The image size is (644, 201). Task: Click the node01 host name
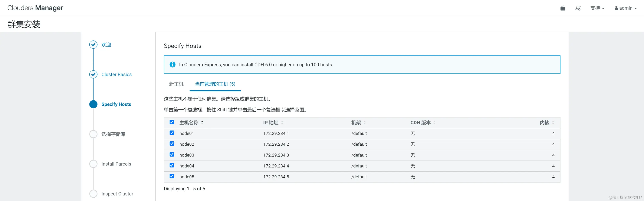coord(187,134)
